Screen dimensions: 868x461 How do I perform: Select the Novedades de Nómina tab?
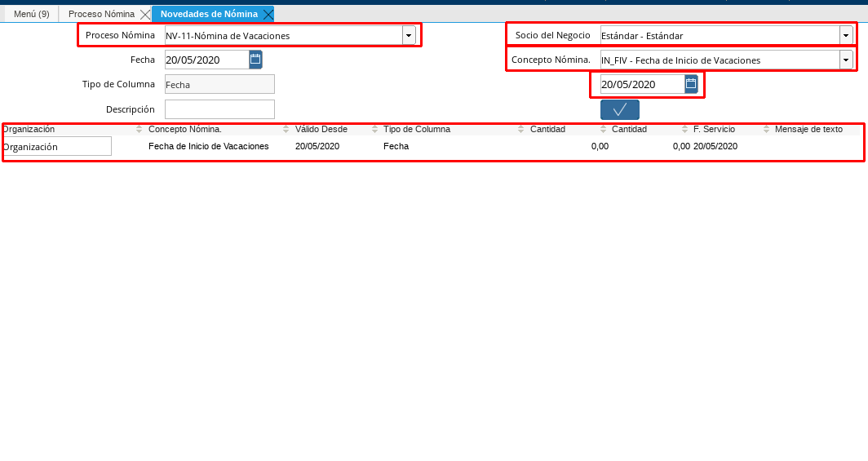209,14
